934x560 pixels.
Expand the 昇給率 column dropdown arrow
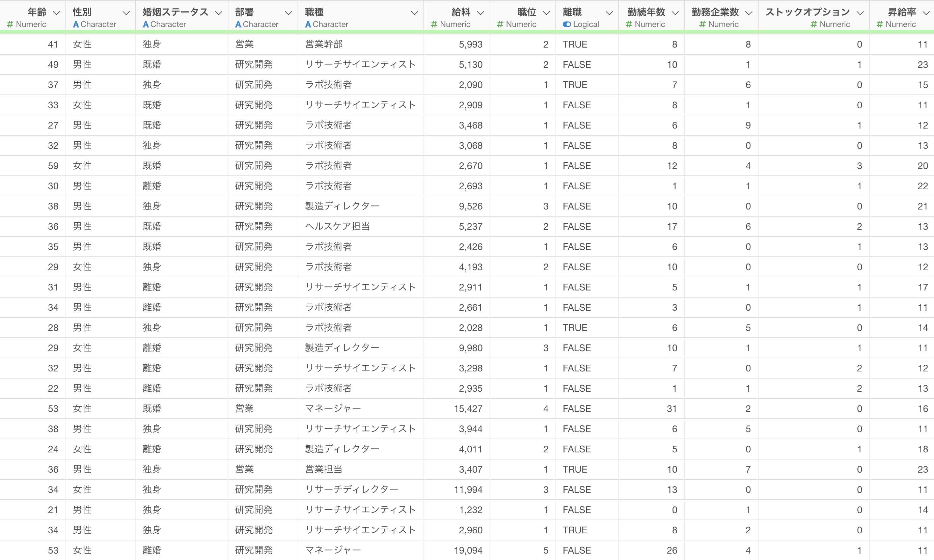tap(926, 13)
